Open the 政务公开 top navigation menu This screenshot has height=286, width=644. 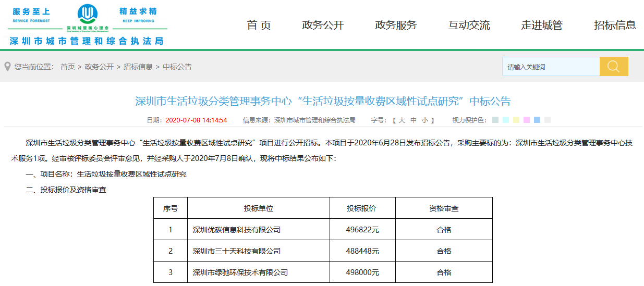click(x=323, y=25)
